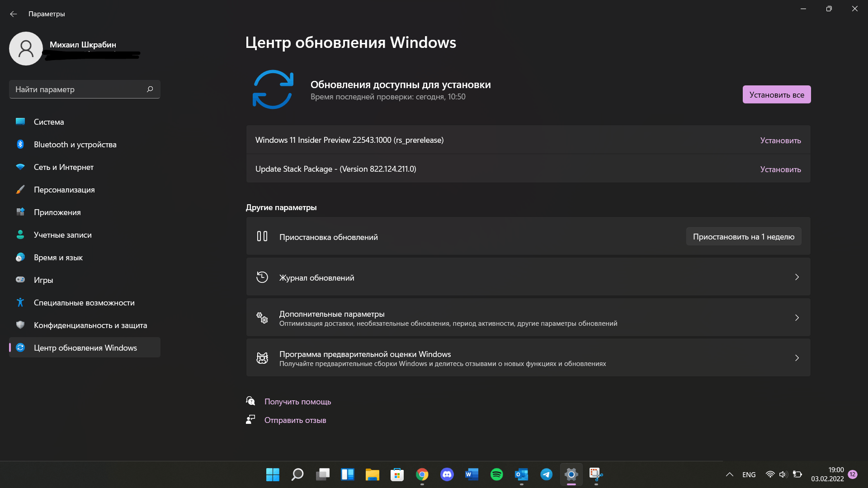
Task: Click the advanced options gears icon
Action: pos(262,318)
